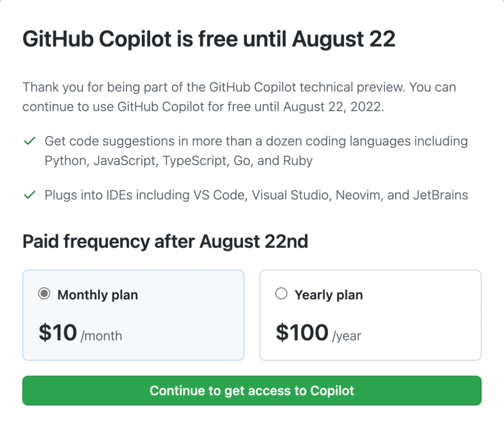Click the checkmark beside code suggestions
The height and width of the screenshot is (424, 504).
coord(29,141)
